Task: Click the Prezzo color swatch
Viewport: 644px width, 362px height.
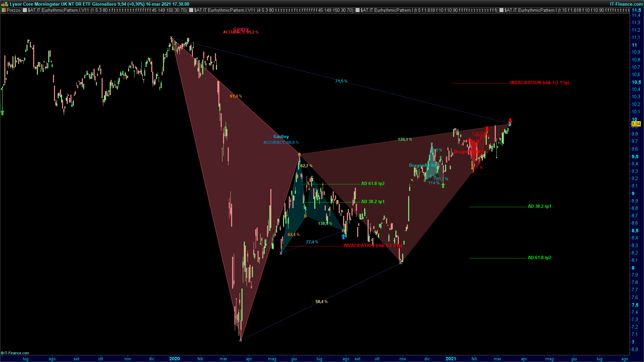Action: click(x=4, y=10)
